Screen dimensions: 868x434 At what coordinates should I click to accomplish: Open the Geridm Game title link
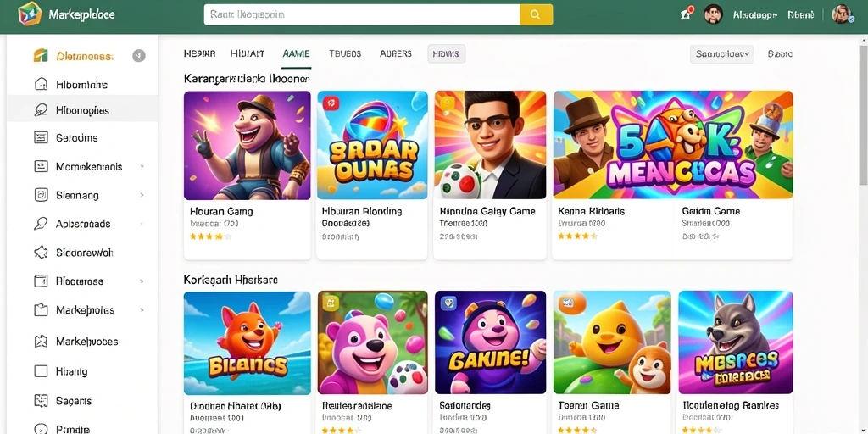[711, 211]
